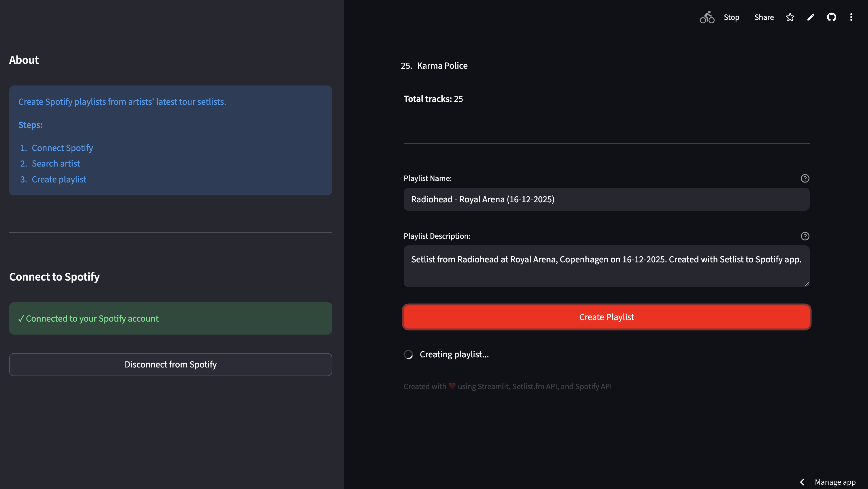
Task: Stop the running app
Action: click(x=731, y=17)
